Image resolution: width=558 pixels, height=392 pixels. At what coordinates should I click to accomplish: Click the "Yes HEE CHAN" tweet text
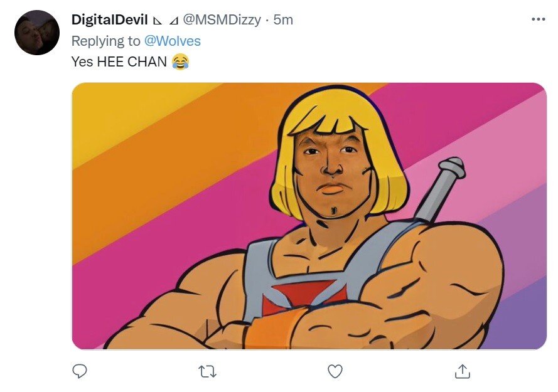(119, 61)
